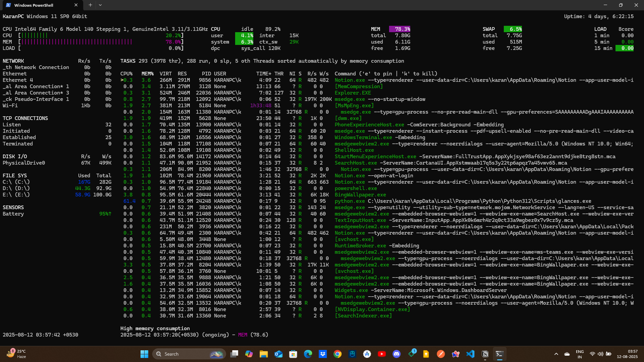Click the TIME+ column header
Screen dimensions: 644x362
point(264,74)
